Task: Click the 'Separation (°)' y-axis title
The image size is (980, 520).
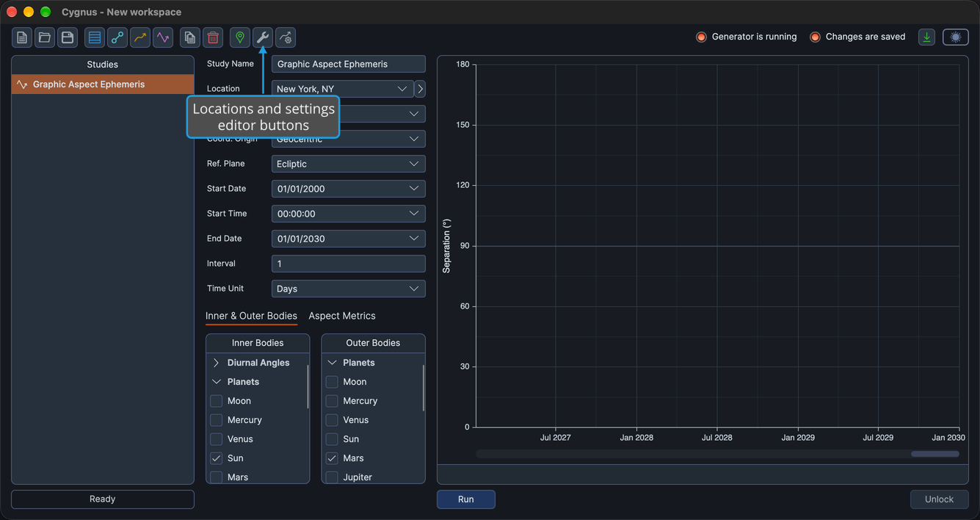Action: click(x=446, y=246)
